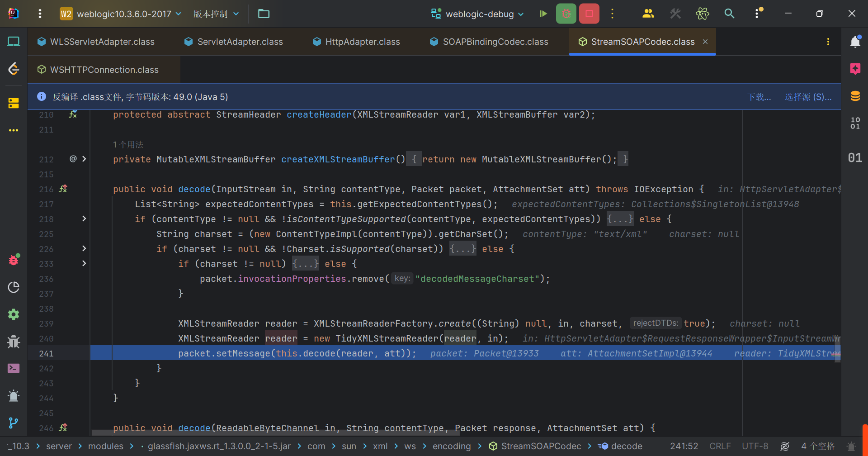This screenshot has width=868, height=456.
Task: Open the Code With Me people icon
Action: pos(648,14)
